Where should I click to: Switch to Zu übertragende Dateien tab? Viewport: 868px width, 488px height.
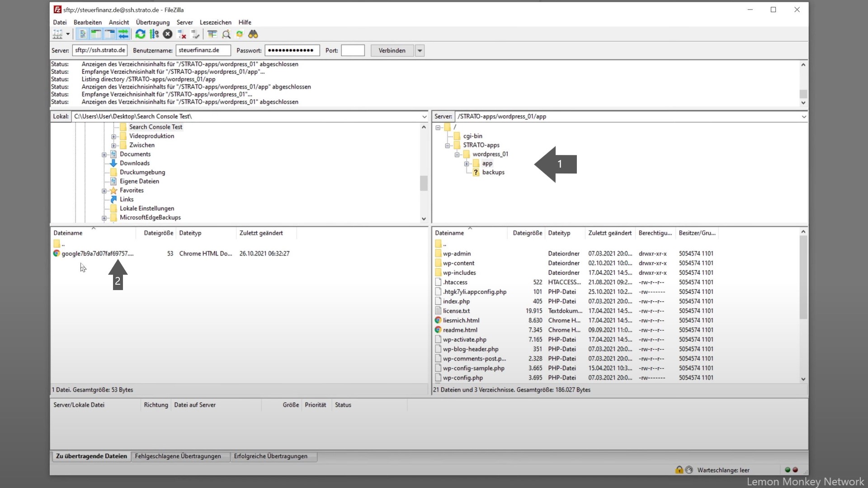91,456
